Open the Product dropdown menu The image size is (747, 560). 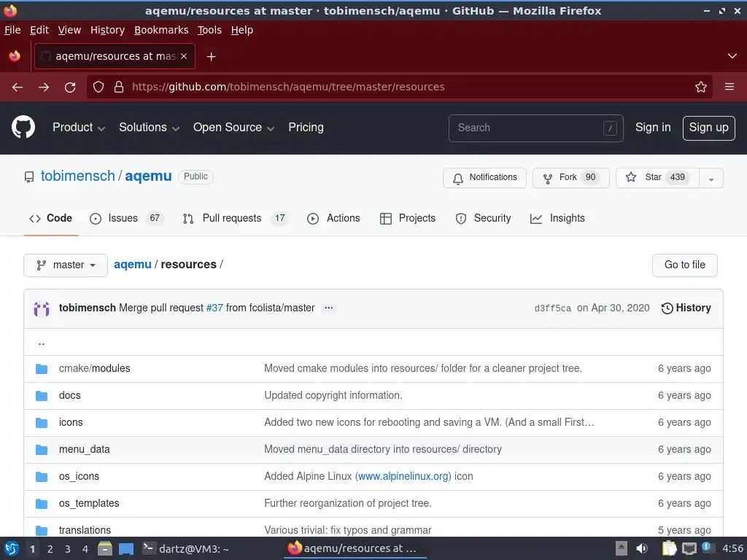(x=79, y=127)
